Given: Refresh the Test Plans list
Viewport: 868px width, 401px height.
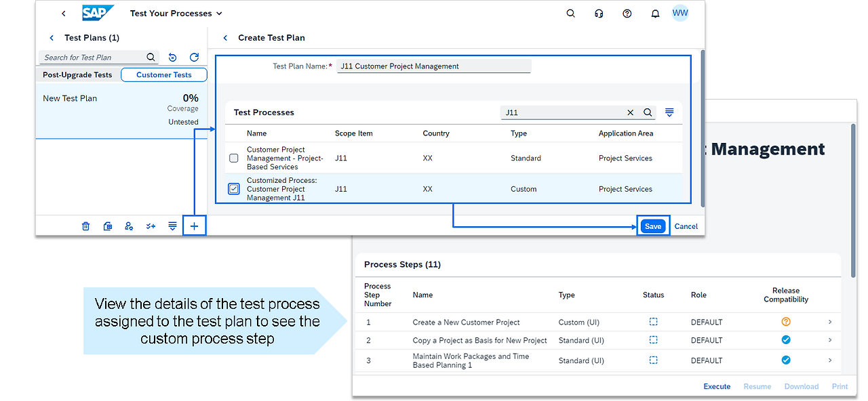Looking at the screenshot, I should tap(194, 58).
